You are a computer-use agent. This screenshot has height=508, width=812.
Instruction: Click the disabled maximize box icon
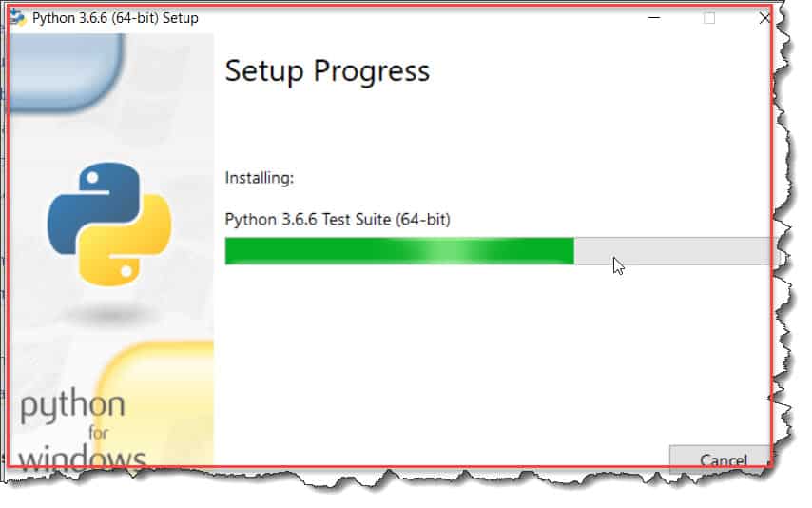709,18
